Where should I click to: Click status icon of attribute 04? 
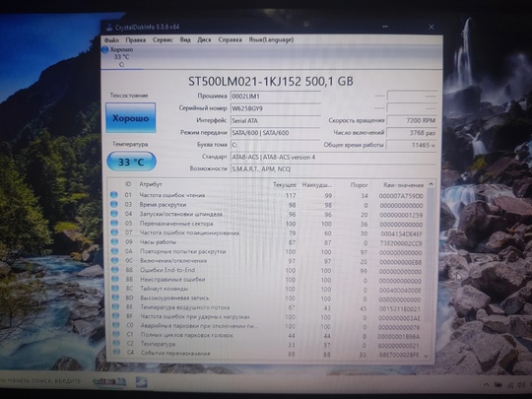(x=114, y=214)
